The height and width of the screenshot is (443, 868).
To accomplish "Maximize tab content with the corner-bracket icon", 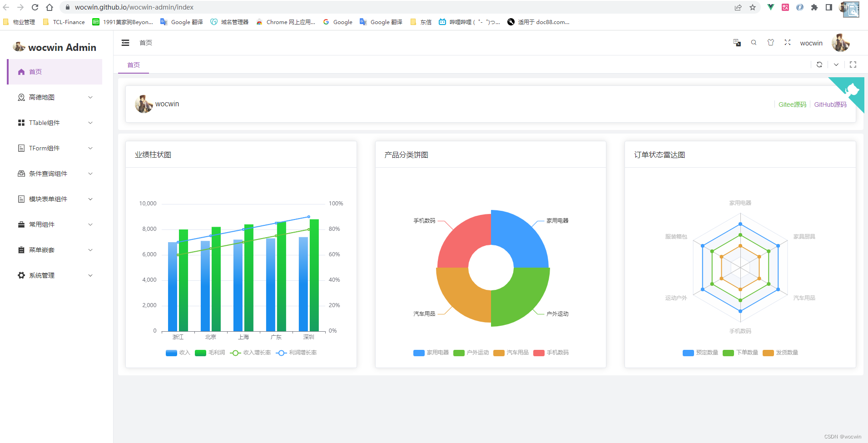I will pos(853,65).
